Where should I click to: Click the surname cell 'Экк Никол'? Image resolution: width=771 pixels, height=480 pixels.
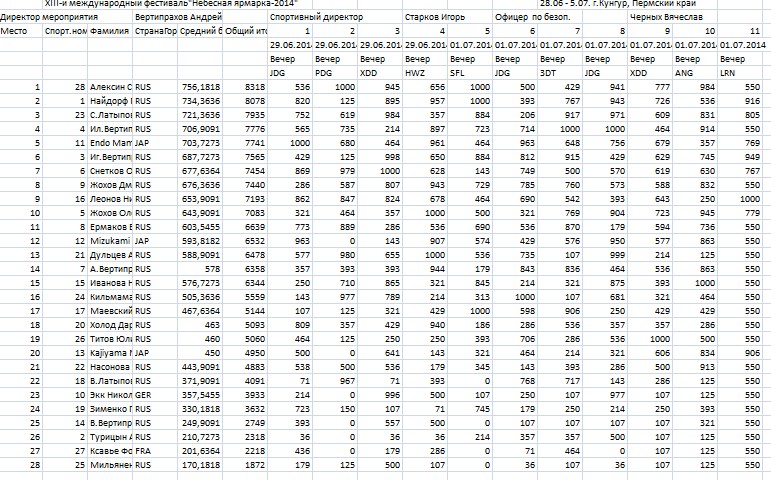pos(110,395)
